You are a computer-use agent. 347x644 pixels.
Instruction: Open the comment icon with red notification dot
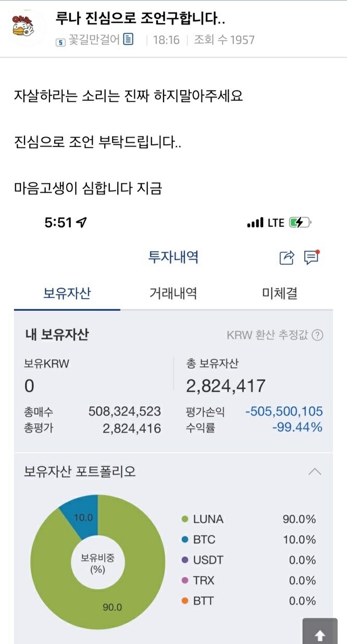(311, 257)
